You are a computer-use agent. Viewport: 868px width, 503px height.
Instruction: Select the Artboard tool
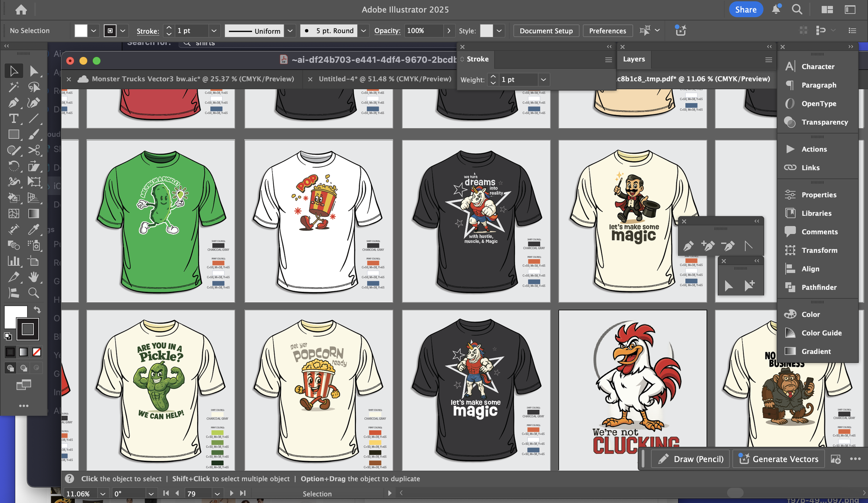pyautogui.click(x=34, y=261)
